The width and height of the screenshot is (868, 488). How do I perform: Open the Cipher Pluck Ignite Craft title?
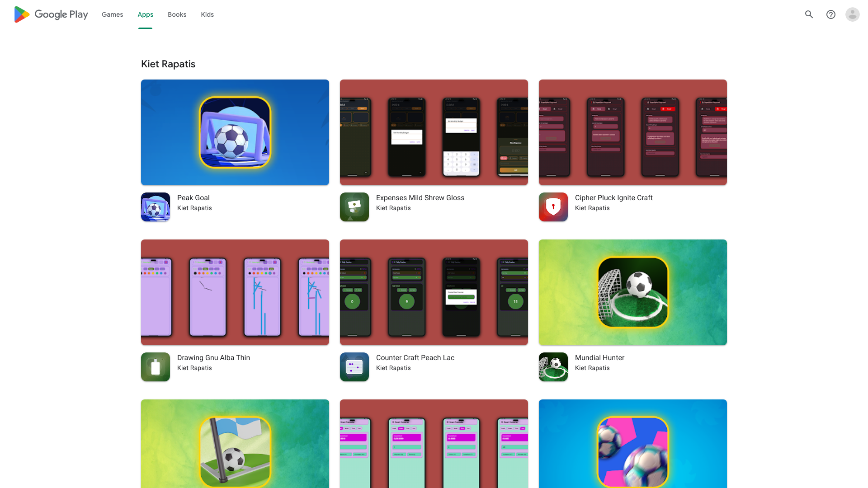click(x=613, y=197)
